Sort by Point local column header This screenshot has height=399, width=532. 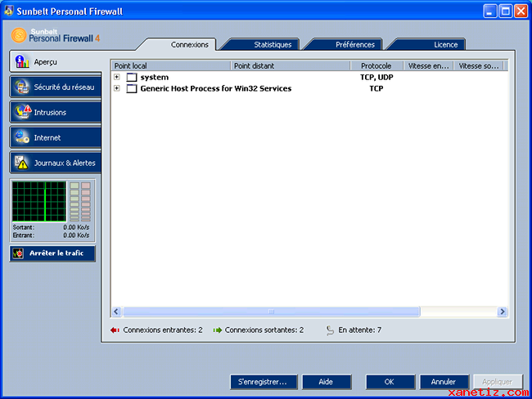pyautogui.click(x=171, y=65)
